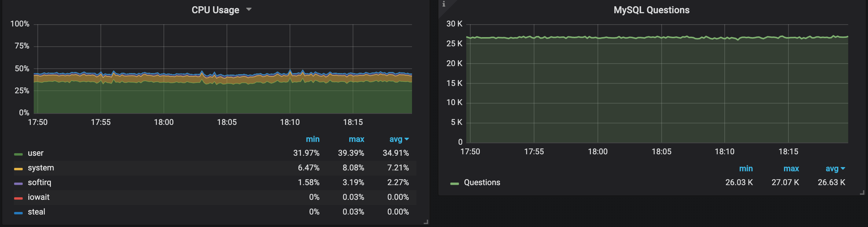
Task: Click the MySQL Questions panel resize handle
Action: (862, 192)
